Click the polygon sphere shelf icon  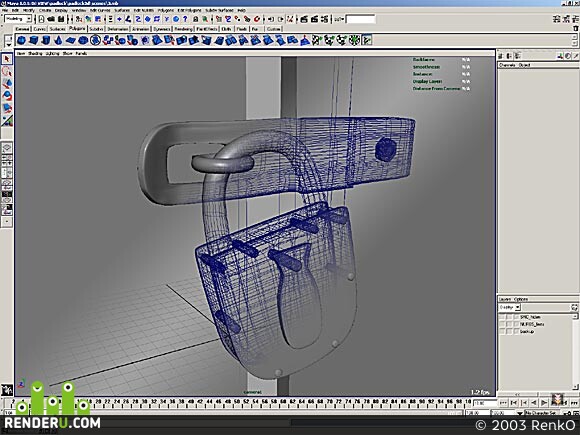point(21,40)
